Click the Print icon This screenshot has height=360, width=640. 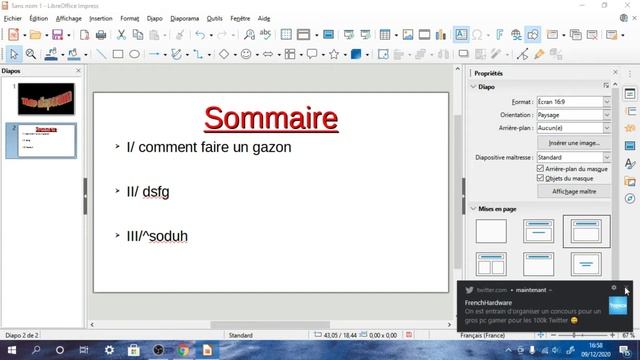pyautogui.click(x=101, y=35)
